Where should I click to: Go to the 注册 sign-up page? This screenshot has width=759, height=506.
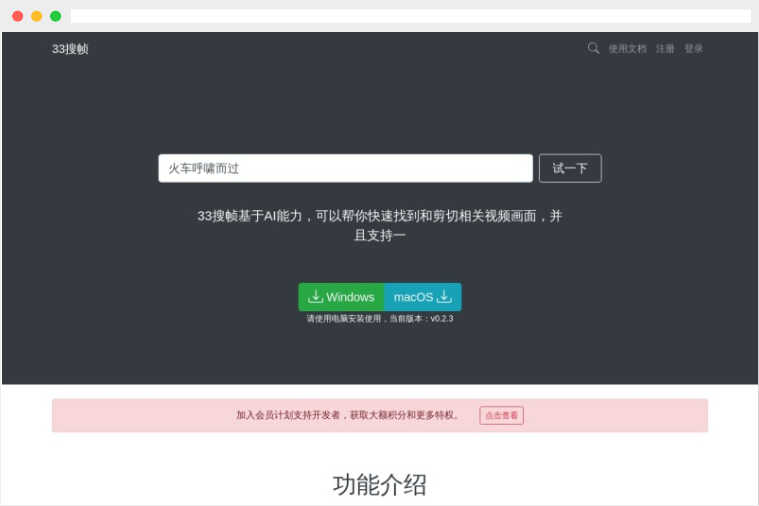pos(665,48)
